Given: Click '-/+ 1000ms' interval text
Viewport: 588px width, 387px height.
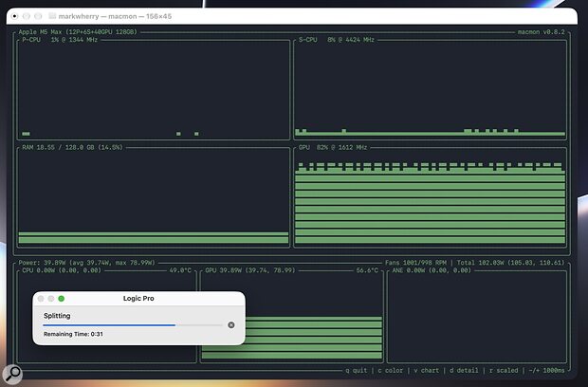Looking at the screenshot, I should [547, 370].
